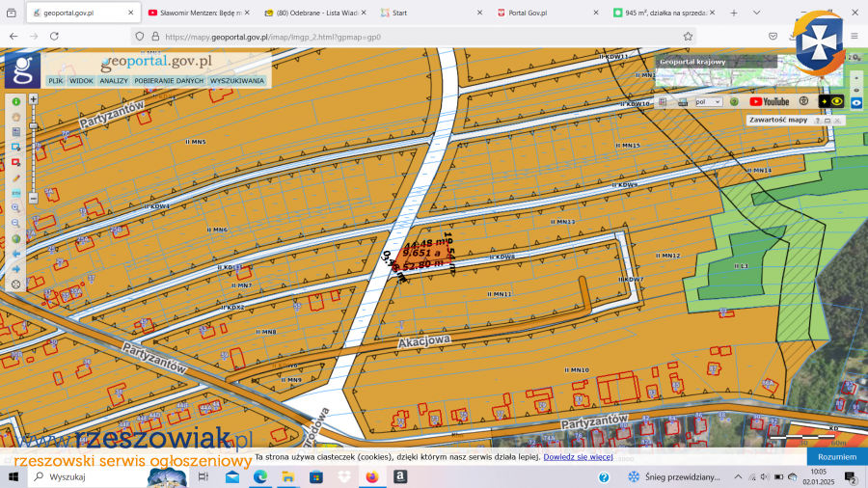
Task: Open the Windows Start menu
Action: [x=14, y=477]
